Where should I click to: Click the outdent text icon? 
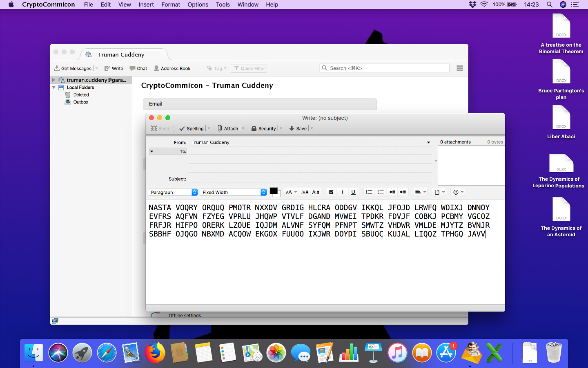click(392, 192)
